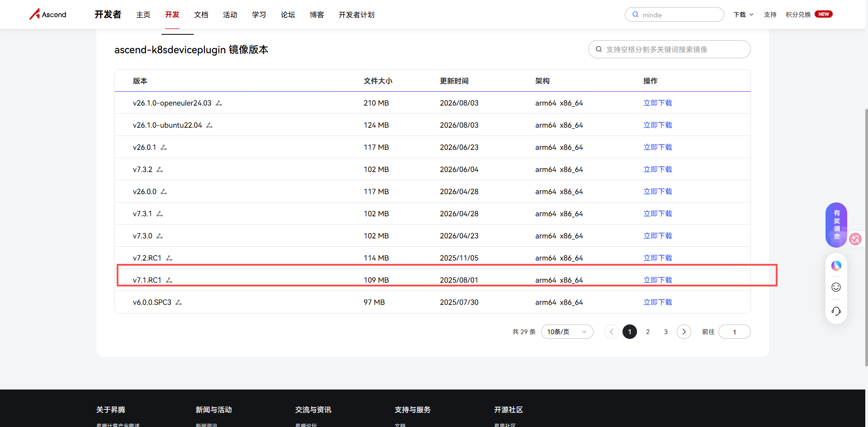
Task: Copy icon beside version v7.3.1
Action: click(x=160, y=214)
